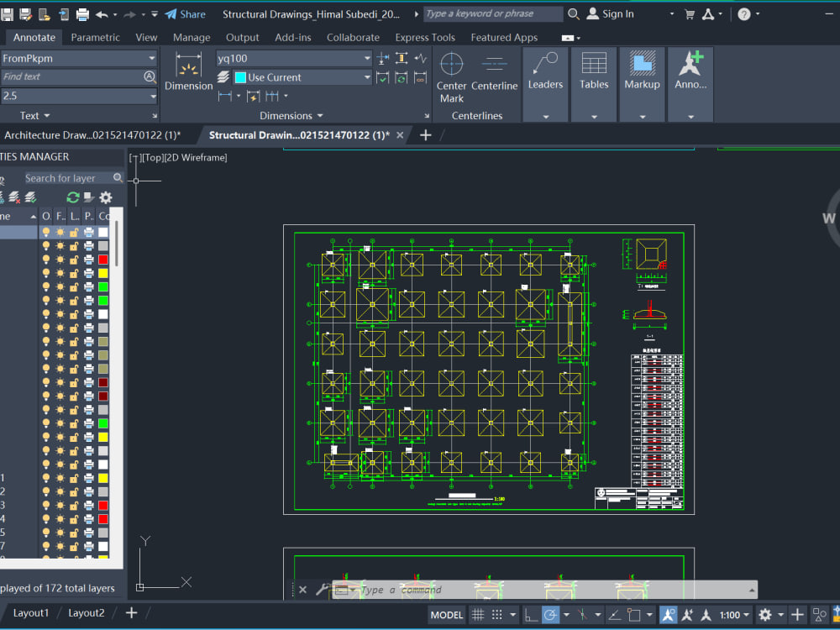
Task: Click the Share button
Action: tap(186, 14)
